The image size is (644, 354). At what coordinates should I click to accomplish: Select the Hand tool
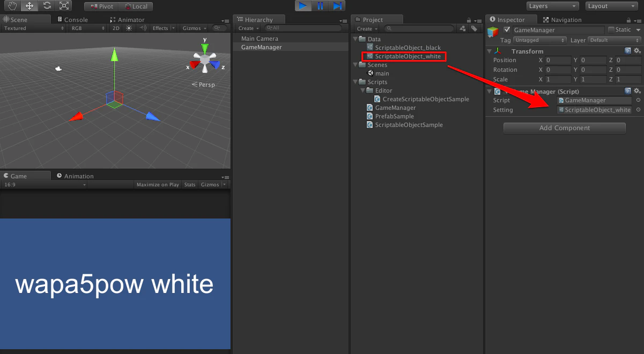(x=11, y=6)
